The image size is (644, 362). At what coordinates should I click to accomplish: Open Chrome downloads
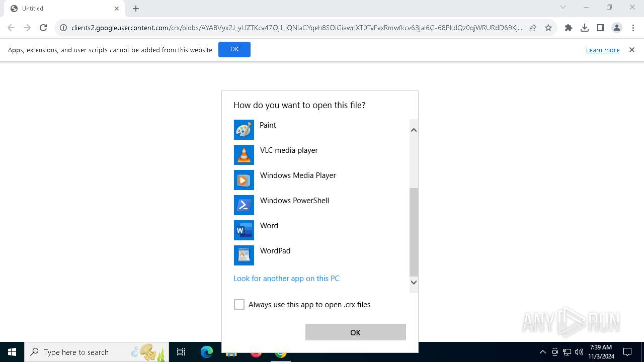tap(585, 28)
